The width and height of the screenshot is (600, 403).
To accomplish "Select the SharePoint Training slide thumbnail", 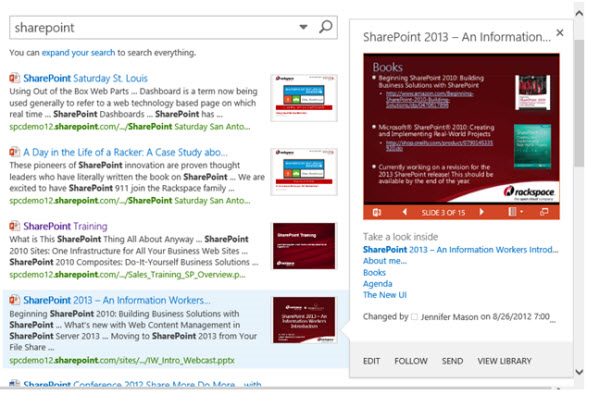I will click(x=304, y=246).
